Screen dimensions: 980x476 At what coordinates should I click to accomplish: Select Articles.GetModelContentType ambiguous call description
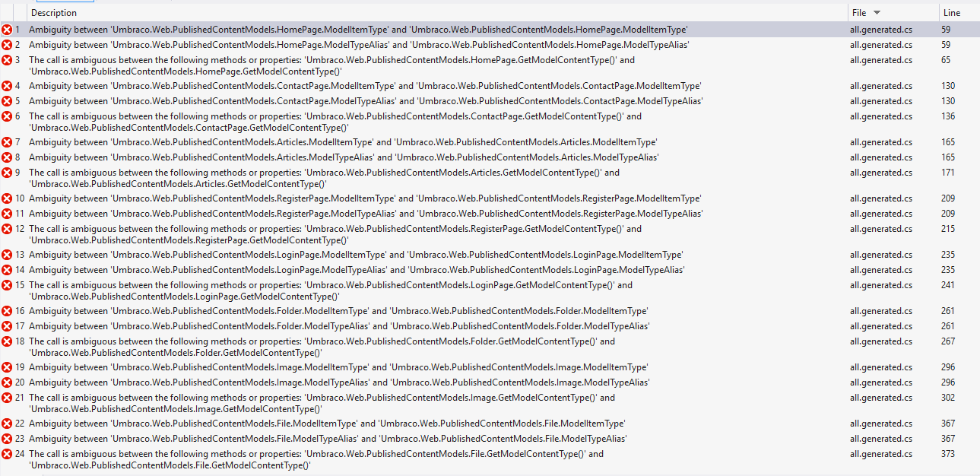[324, 178]
